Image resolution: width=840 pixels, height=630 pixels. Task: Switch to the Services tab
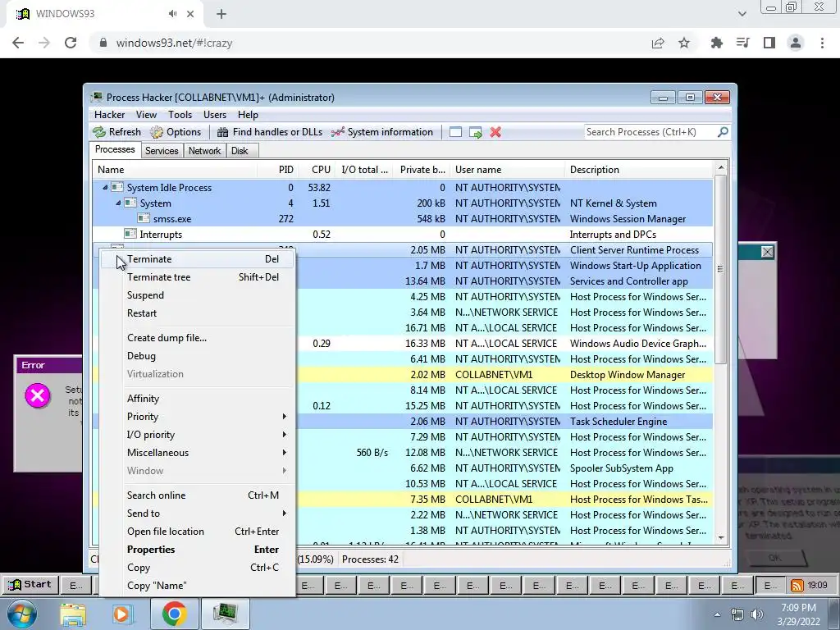(x=162, y=151)
